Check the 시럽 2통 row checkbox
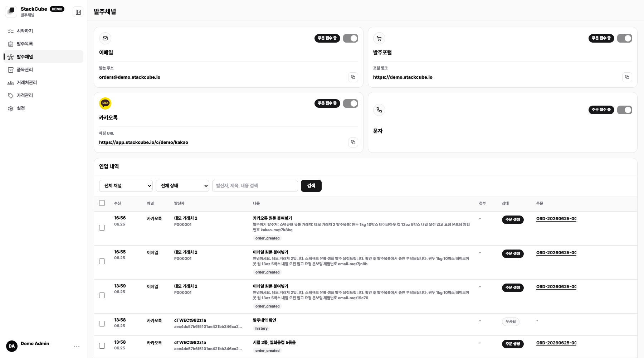 point(102,346)
